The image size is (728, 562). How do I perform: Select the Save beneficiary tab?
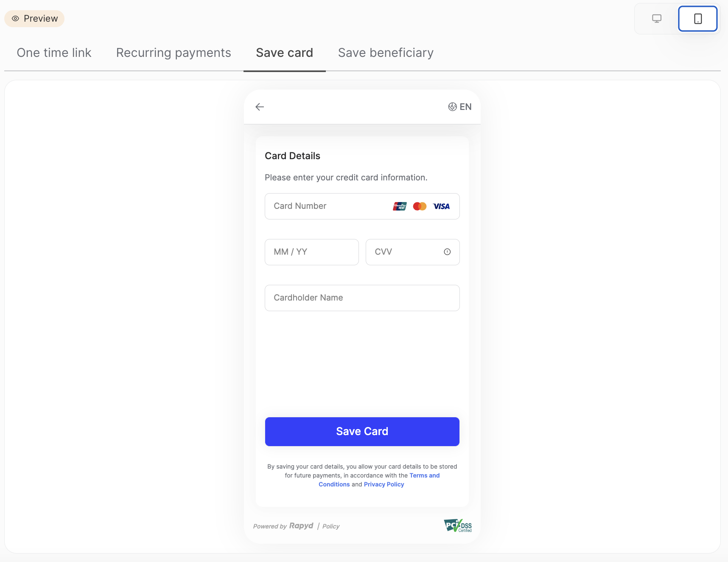(386, 53)
